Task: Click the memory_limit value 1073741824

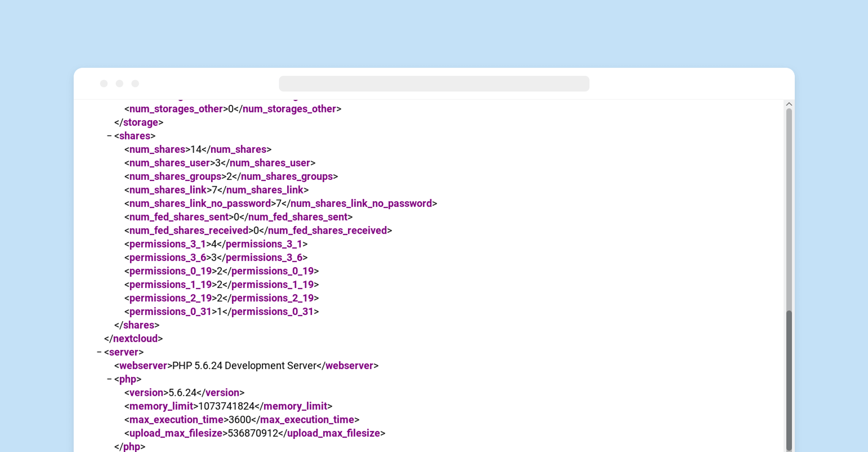Action: pyautogui.click(x=226, y=406)
